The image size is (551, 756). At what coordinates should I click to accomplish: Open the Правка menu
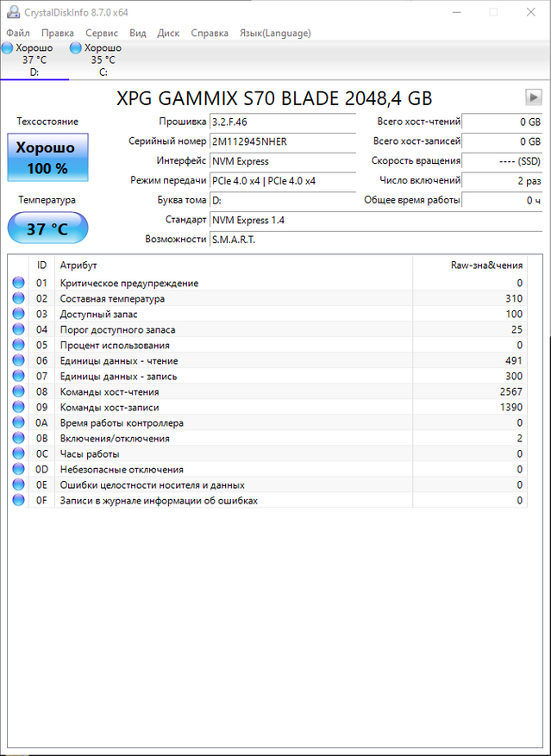58,33
